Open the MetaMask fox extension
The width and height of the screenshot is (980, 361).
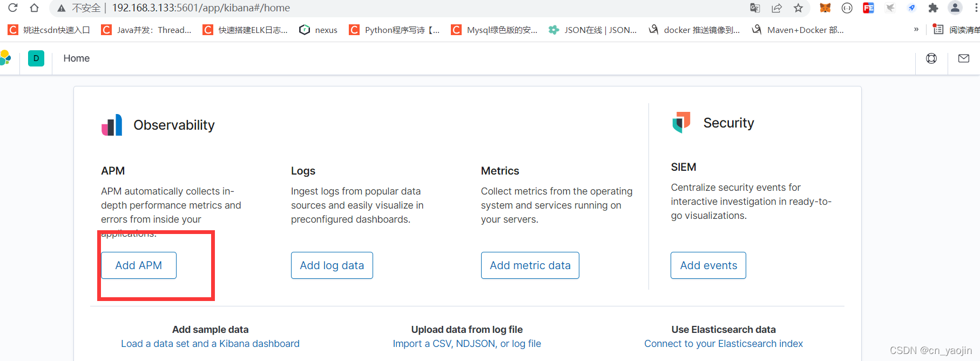(825, 8)
